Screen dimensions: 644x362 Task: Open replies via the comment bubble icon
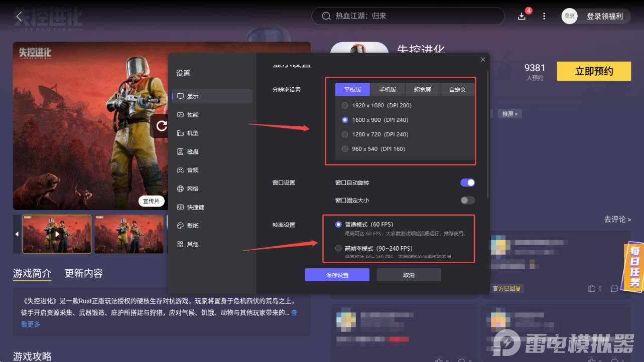(x=614, y=288)
